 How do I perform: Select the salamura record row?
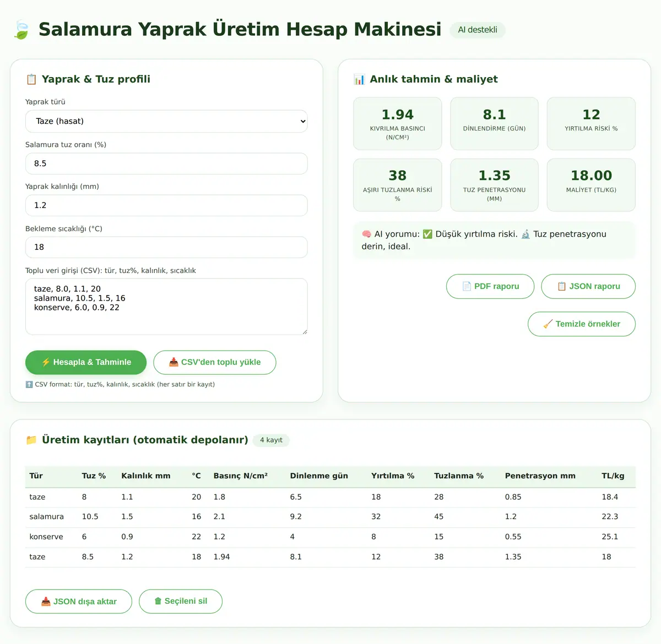(x=330, y=517)
